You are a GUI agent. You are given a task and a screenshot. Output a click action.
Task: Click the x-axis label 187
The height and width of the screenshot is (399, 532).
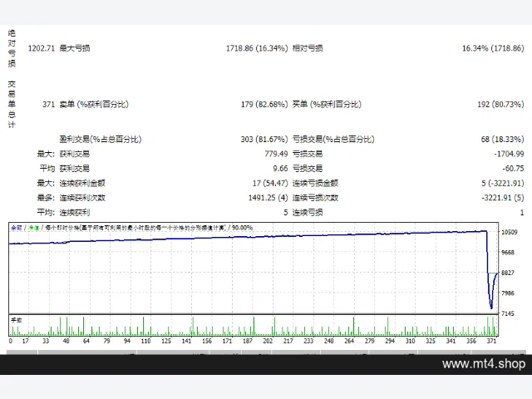click(x=248, y=341)
